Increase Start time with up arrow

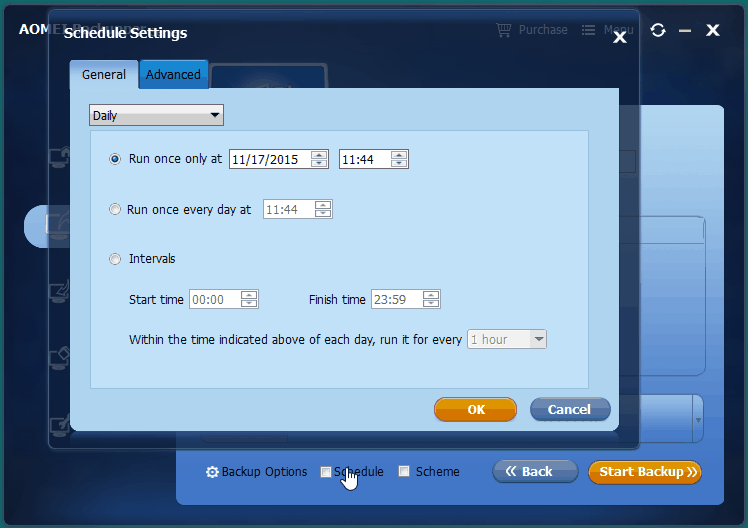tap(249, 295)
